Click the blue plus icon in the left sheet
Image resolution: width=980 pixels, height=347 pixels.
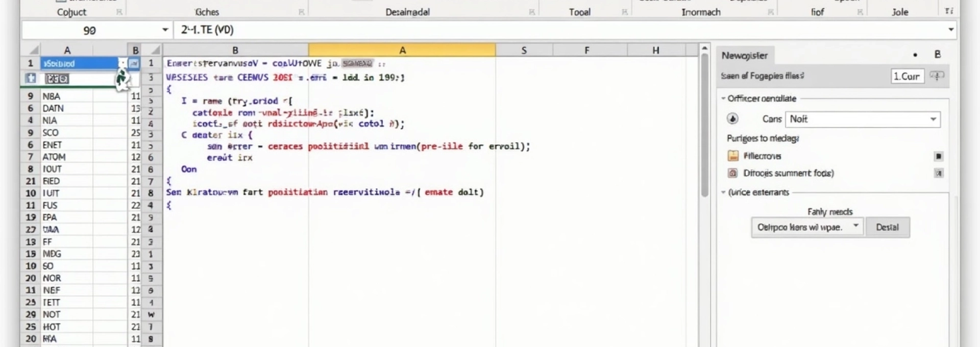click(x=31, y=78)
